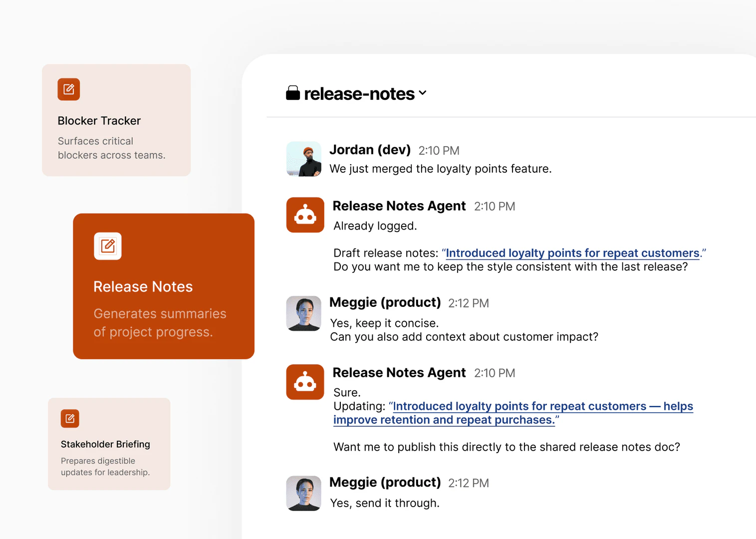The width and height of the screenshot is (756, 539).
Task: Click 'Do you want me to keep the style consistent' text
Action: coord(510,267)
